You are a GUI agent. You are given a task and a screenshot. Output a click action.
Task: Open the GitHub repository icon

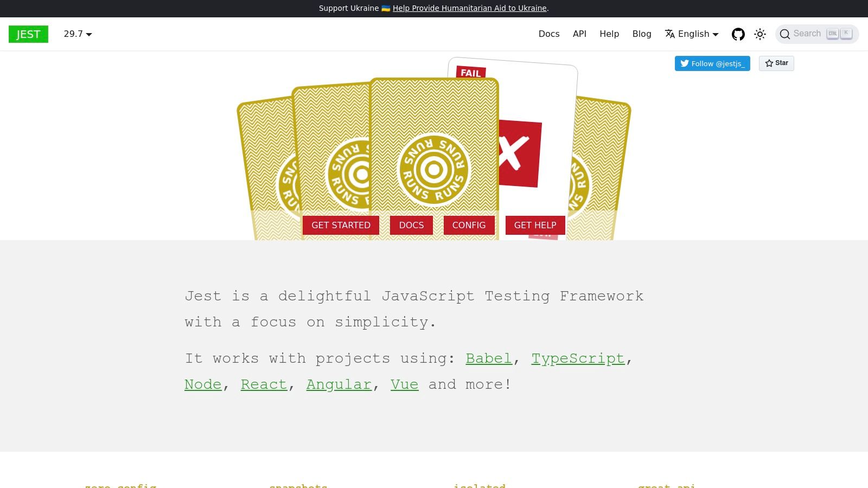[x=738, y=34]
